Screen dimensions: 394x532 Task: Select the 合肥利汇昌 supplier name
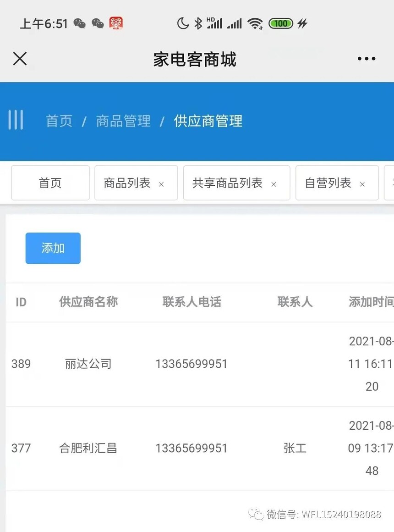click(x=88, y=448)
